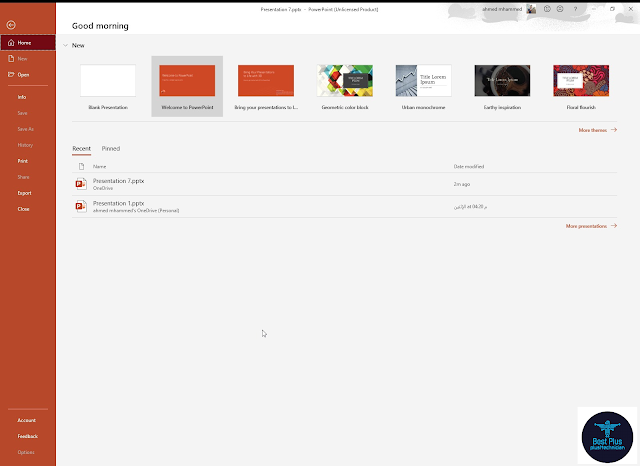Image resolution: width=640 pixels, height=466 pixels.
Task: Choose Close in the sidebar
Action: (x=23, y=209)
